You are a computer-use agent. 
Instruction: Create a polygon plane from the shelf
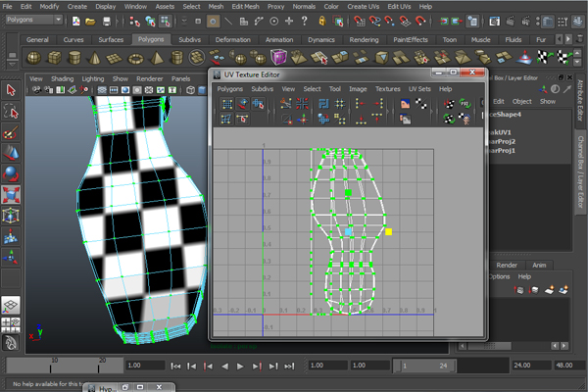114,58
